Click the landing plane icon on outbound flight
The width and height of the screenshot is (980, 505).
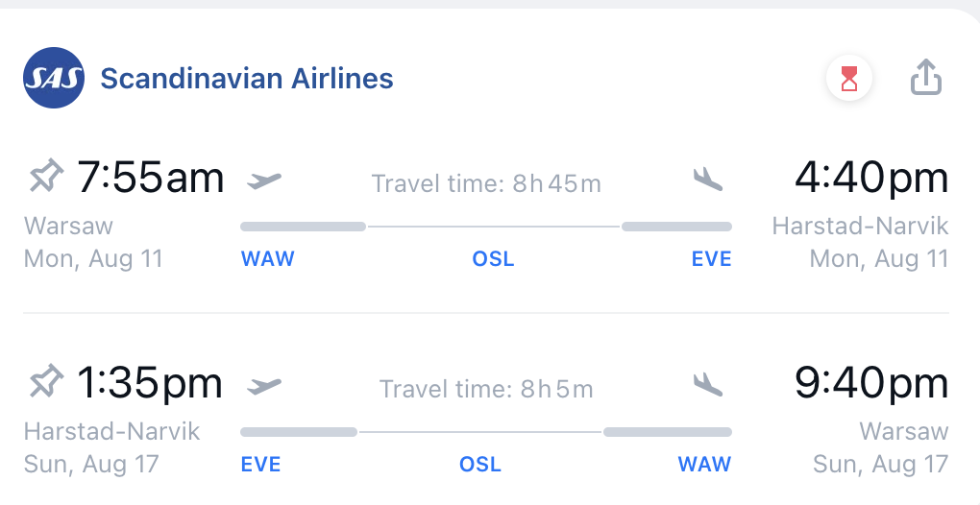(x=707, y=180)
